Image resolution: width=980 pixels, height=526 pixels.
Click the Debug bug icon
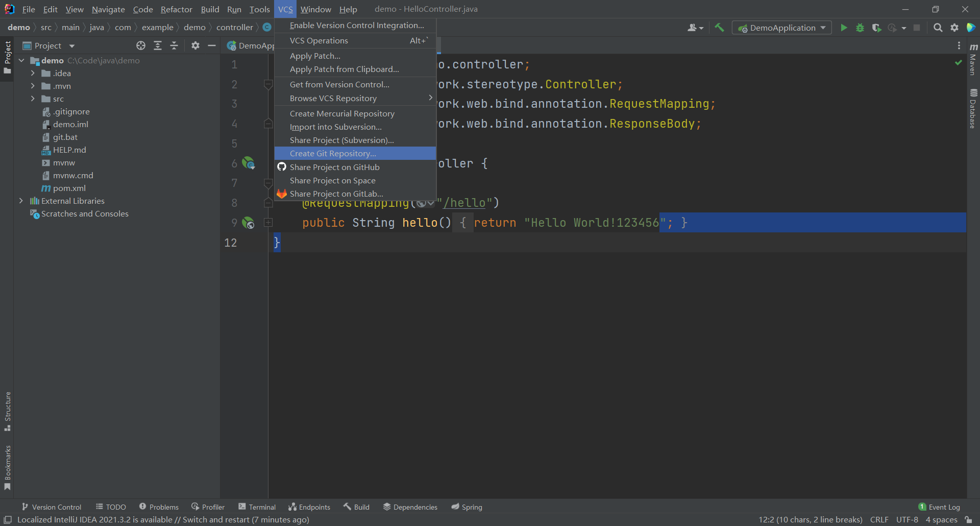pos(860,28)
